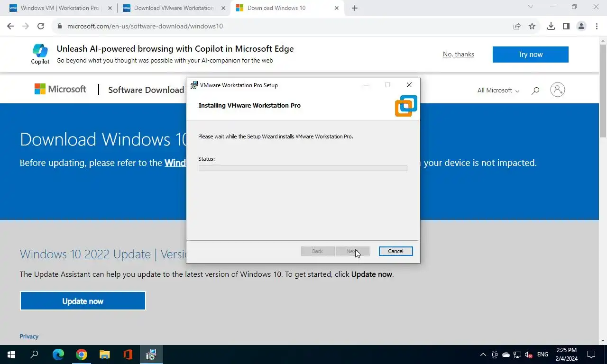607x364 pixels.
Task: Open Chrome three-dot menu
Action: (x=597, y=26)
